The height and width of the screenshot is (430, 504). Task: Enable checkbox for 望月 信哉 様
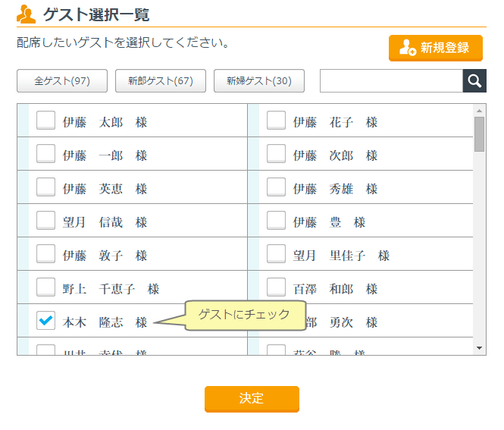pyautogui.click(x=46, y=221)
